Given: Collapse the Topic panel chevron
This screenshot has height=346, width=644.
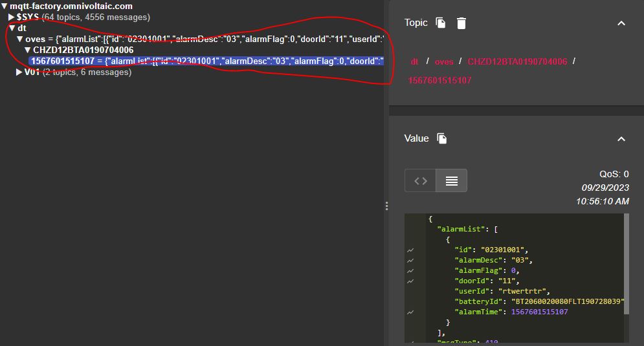Looking at the screenshot, I should (x=621, y=23).
